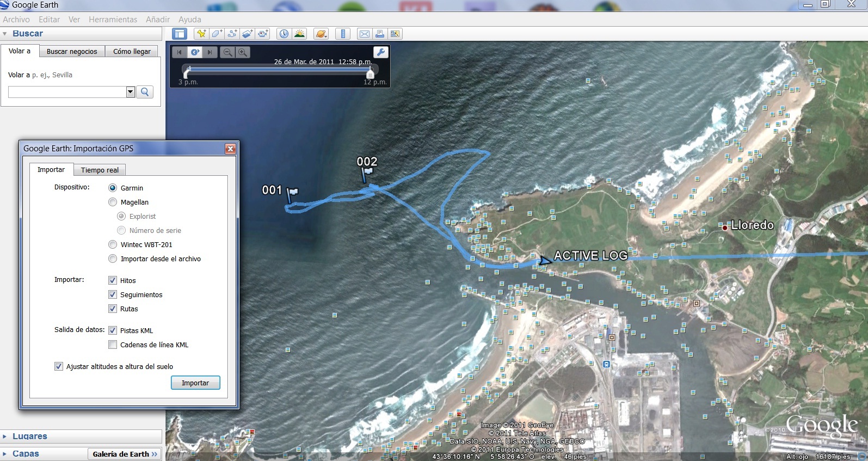Expand the Capas panel
This screenshot has height=461, width=868.
[x=5, y=453]
